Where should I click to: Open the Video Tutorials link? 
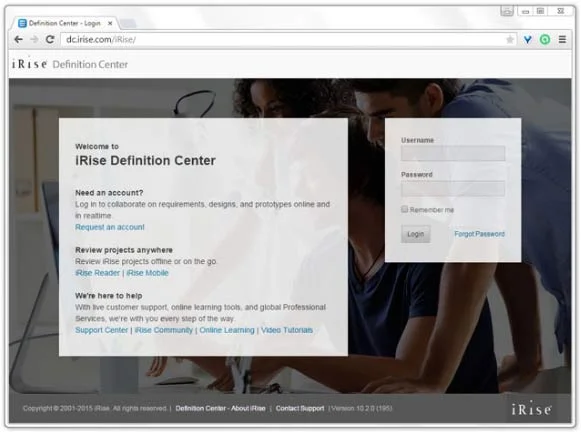tap(287, 330)
